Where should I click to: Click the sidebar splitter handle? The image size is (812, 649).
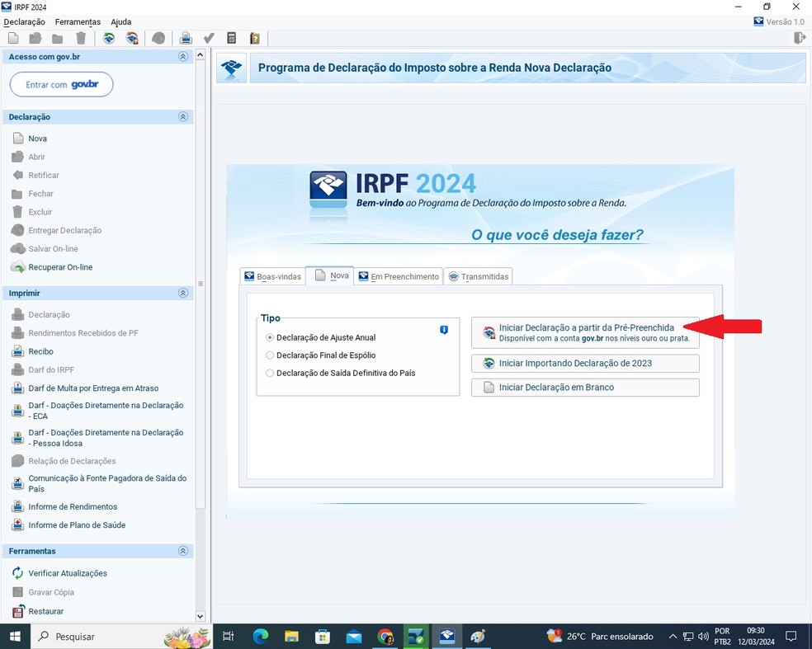coord(201,284)
